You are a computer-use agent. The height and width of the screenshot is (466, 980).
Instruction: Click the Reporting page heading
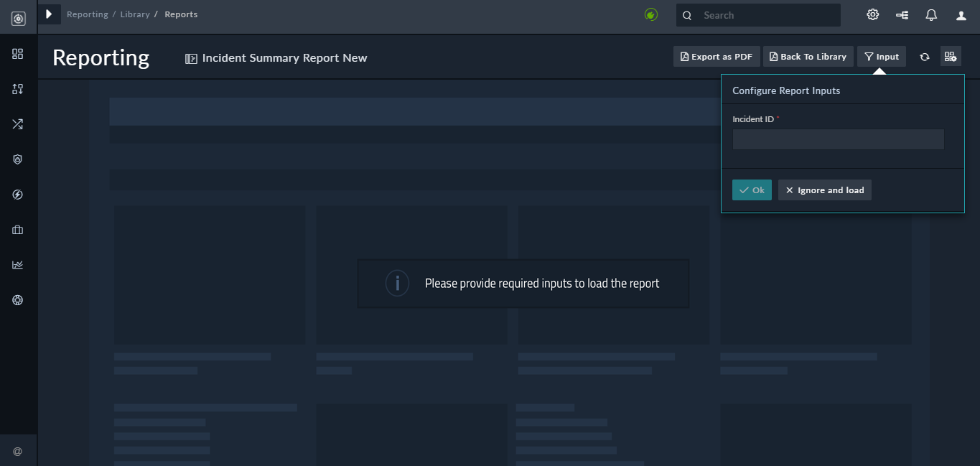click(x=101, y=57)
